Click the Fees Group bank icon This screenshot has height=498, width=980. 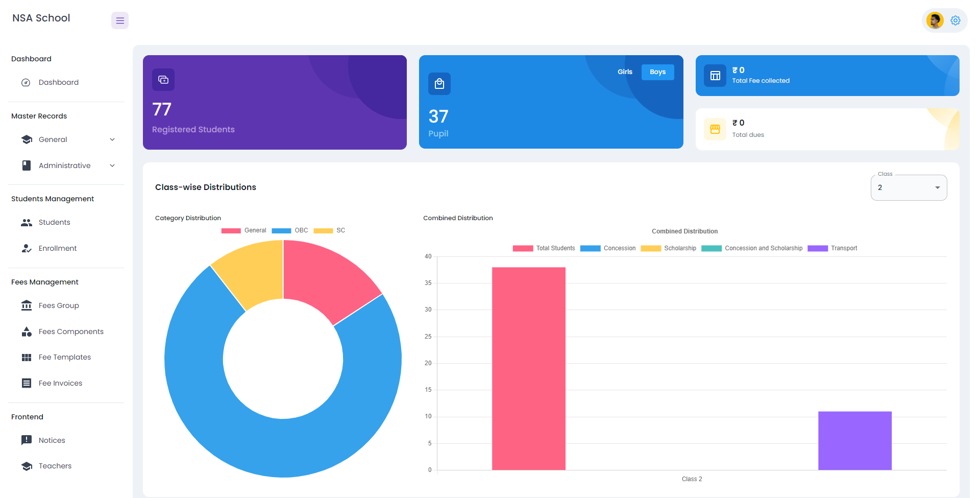27,305
